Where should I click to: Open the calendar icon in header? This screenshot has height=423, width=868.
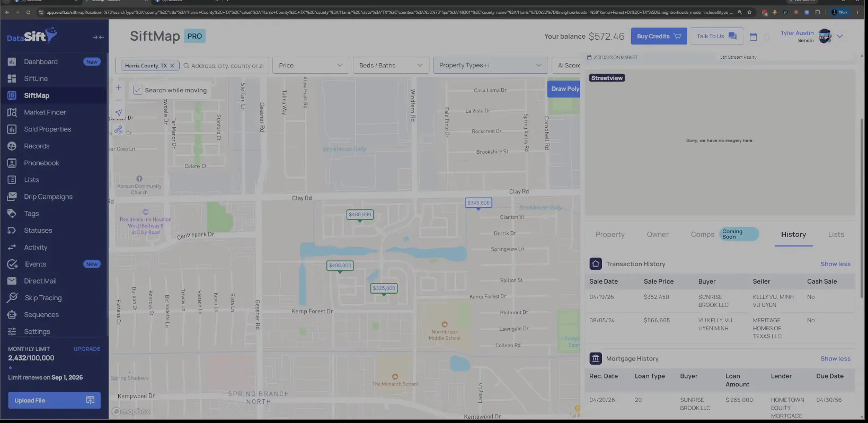753,37
